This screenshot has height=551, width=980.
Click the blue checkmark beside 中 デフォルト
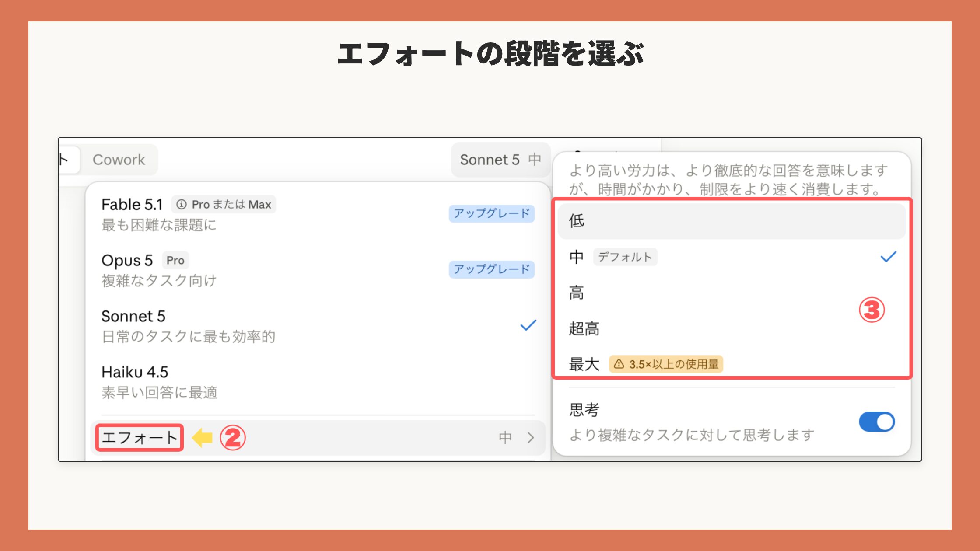(x=888, y=257)
